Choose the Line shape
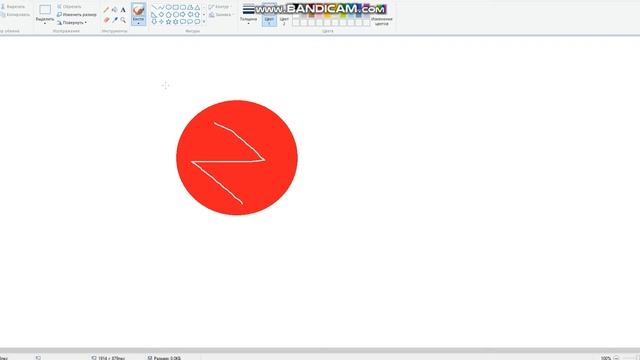The image size is (640, 360). click(x=154, y=7)
